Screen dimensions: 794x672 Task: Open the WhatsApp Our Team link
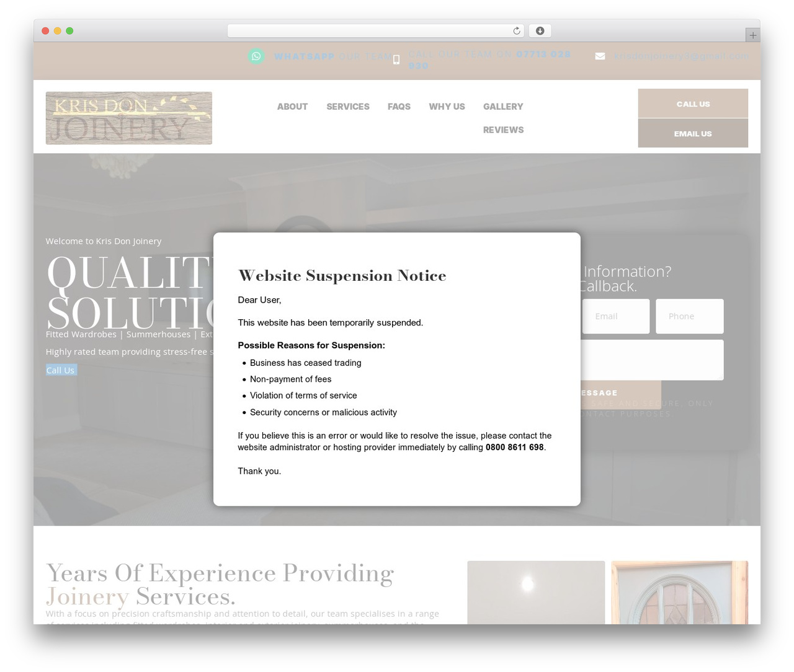coord(334,56)
